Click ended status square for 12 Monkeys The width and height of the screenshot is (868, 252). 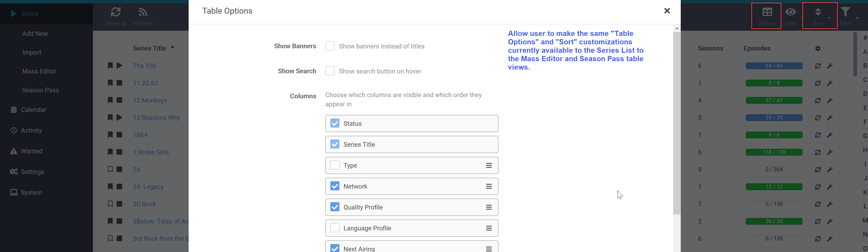[119, 100]
